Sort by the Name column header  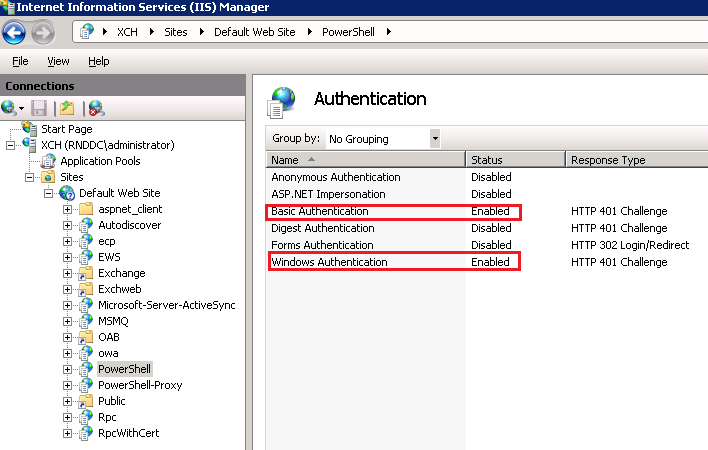pos(365,160)
